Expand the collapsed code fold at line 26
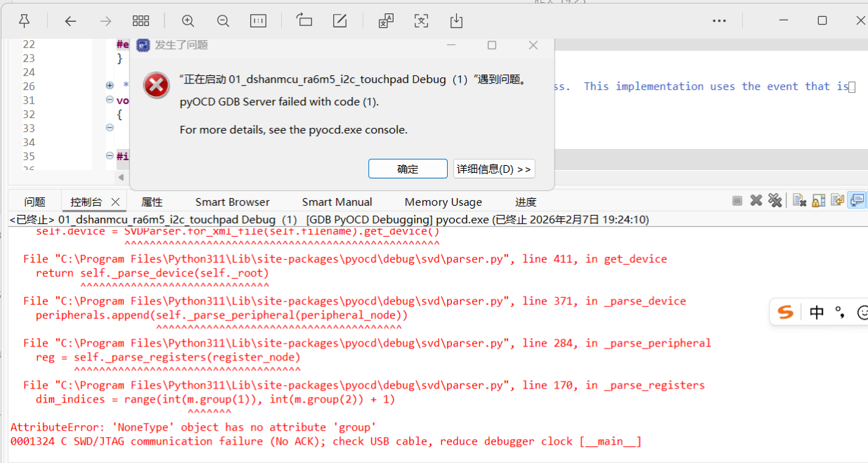 coord(110,86)
